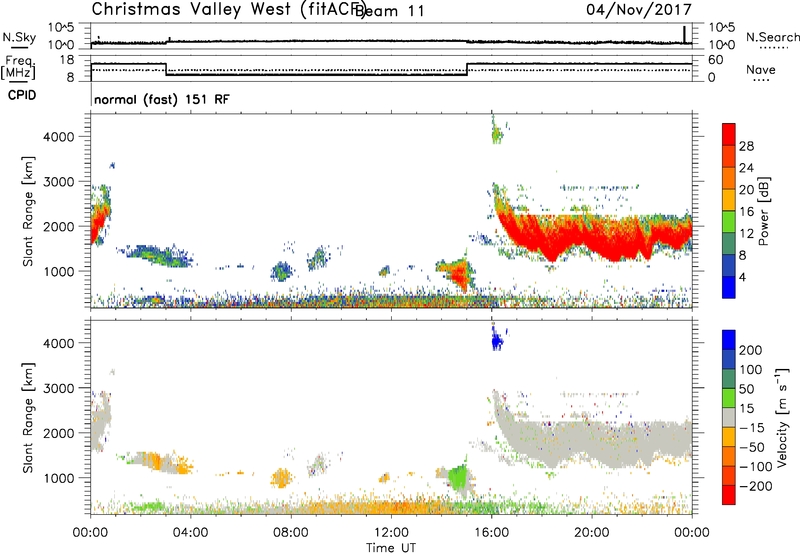Click the green velocity patch near 15:00

pyautogui.click(x=458, y=477)
